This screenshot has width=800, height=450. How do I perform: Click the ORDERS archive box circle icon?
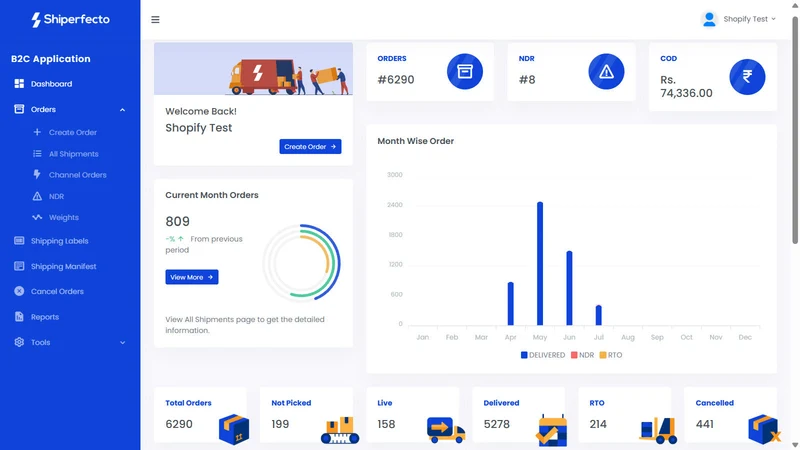(x=465, y=71)
